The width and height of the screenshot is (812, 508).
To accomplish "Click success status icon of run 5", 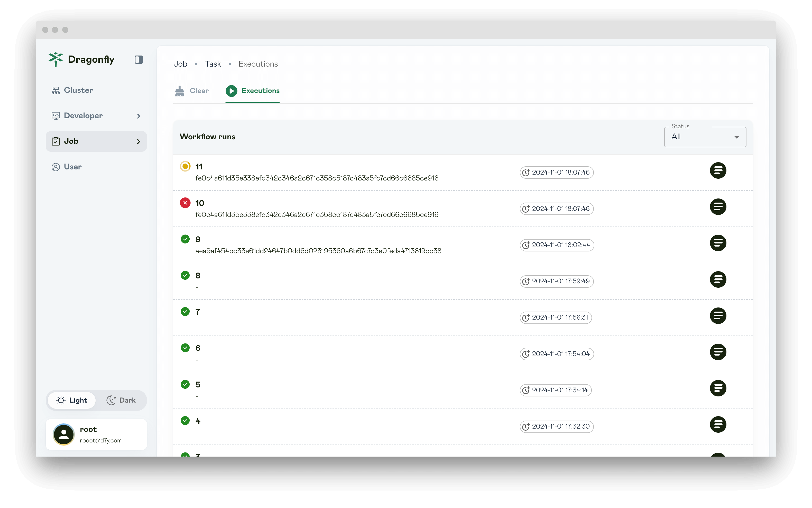I will (x=185, y=384).
